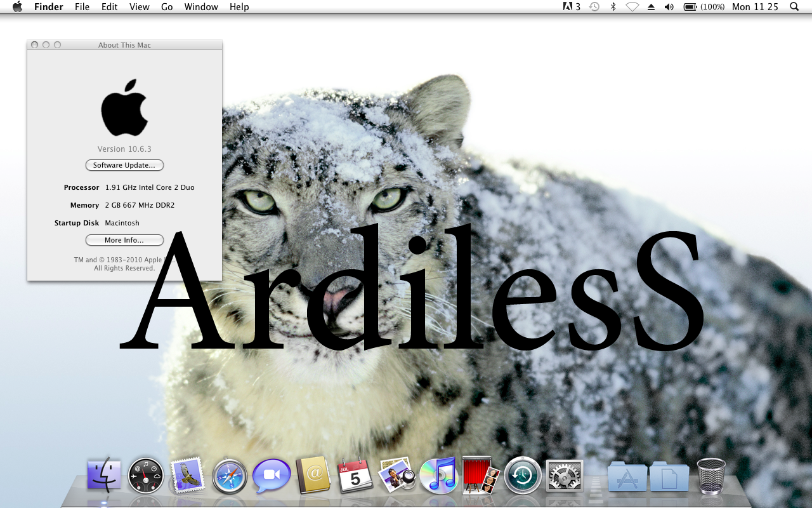Click the Version 10.6.3 text
Screen dimensions: 812x508
pos(124,149)
